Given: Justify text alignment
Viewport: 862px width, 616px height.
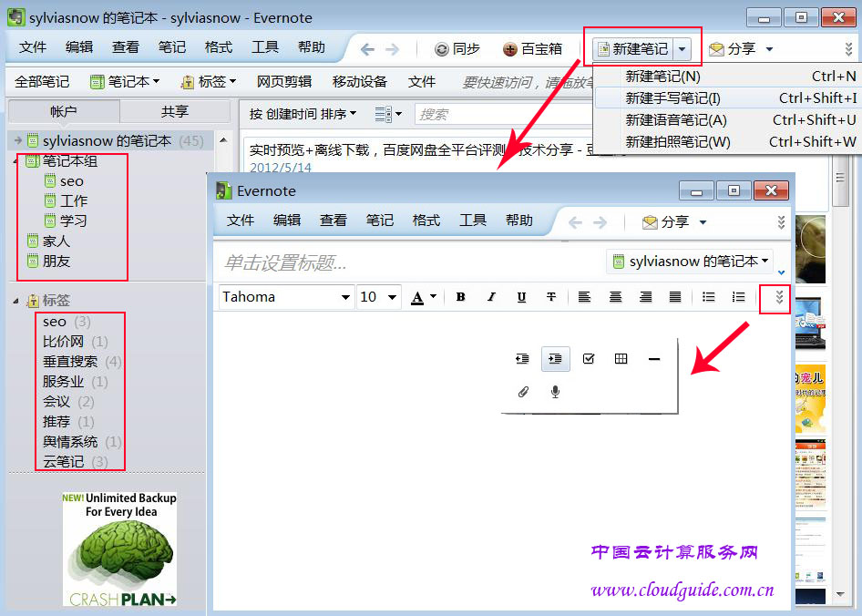Looking at the screenshot, I should [675, 297].
